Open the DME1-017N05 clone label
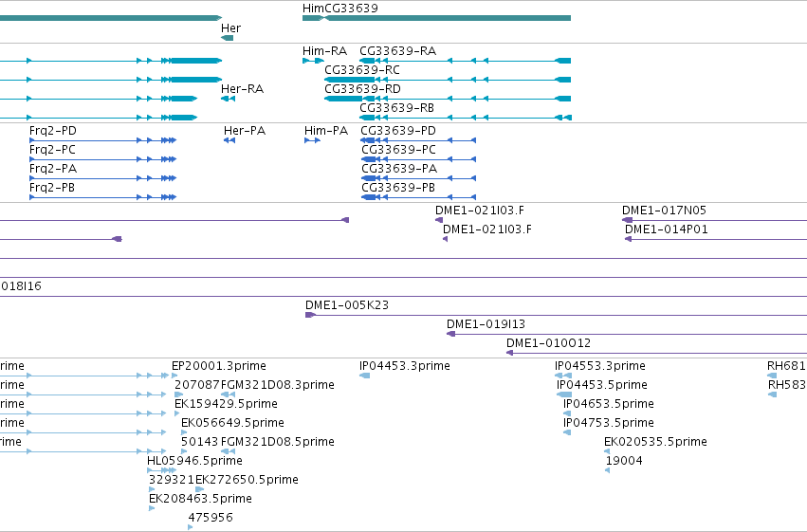The height and width of the screenshot is (532, 807). coord(664,211)
